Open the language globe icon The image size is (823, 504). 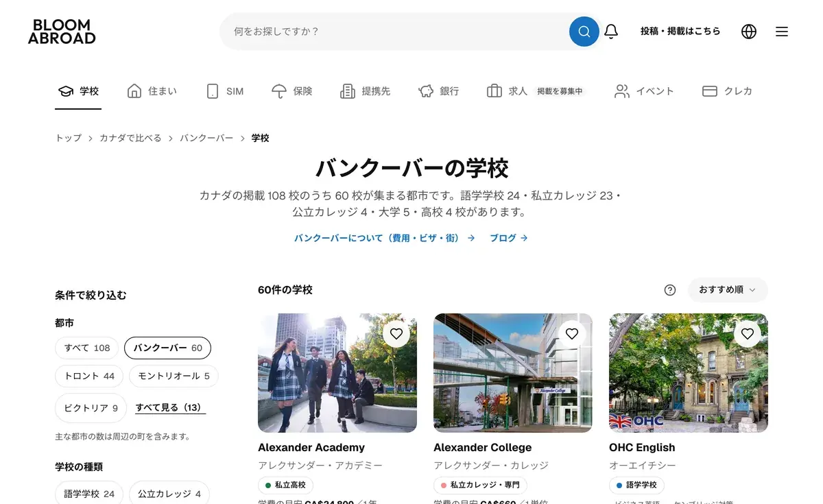749,32
